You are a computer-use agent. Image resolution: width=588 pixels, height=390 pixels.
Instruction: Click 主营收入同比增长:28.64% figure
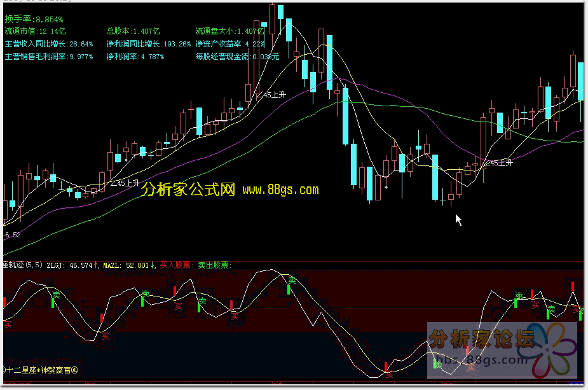(49, 44)
